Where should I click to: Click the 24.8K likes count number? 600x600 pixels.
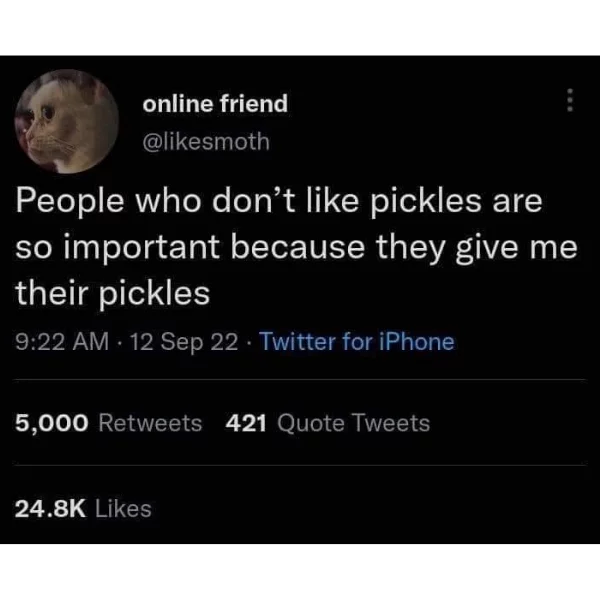[x=51, y=509]
